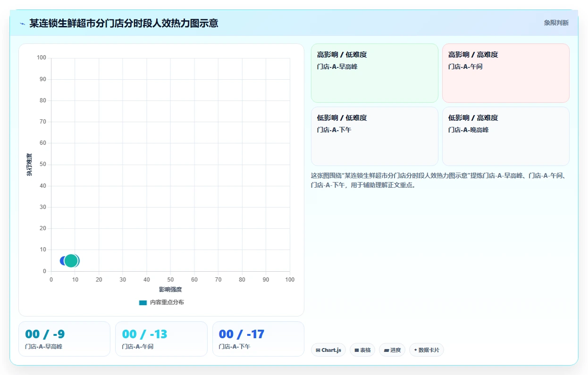Click 门店-A-早高峰 in the green quadrant card
Image resolution: width=588 pixels, height=375 pixels.
pos(337,67)
